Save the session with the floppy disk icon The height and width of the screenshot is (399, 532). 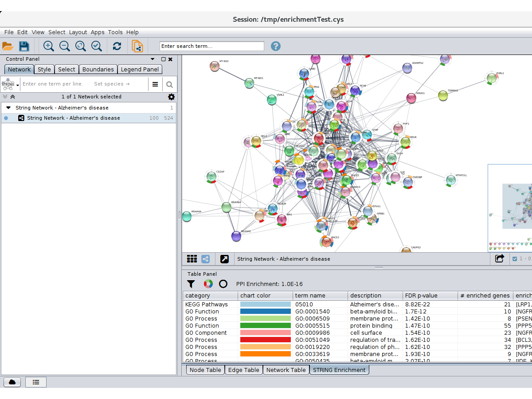pyautogui.click(x=24, y=46)
